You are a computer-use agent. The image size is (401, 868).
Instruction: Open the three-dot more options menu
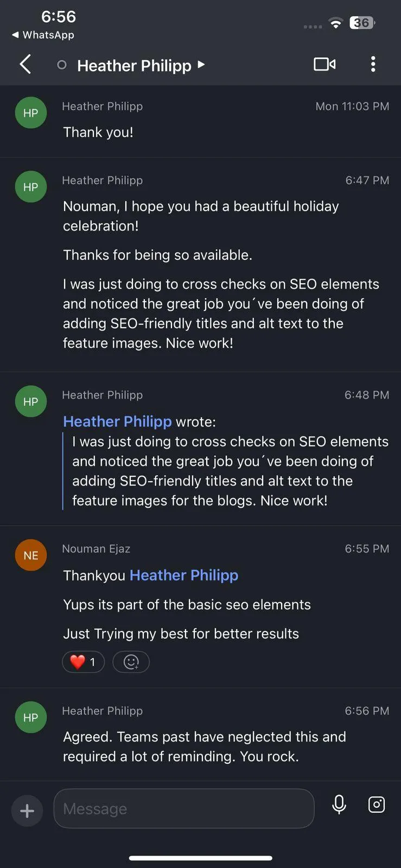pos(373,65)
